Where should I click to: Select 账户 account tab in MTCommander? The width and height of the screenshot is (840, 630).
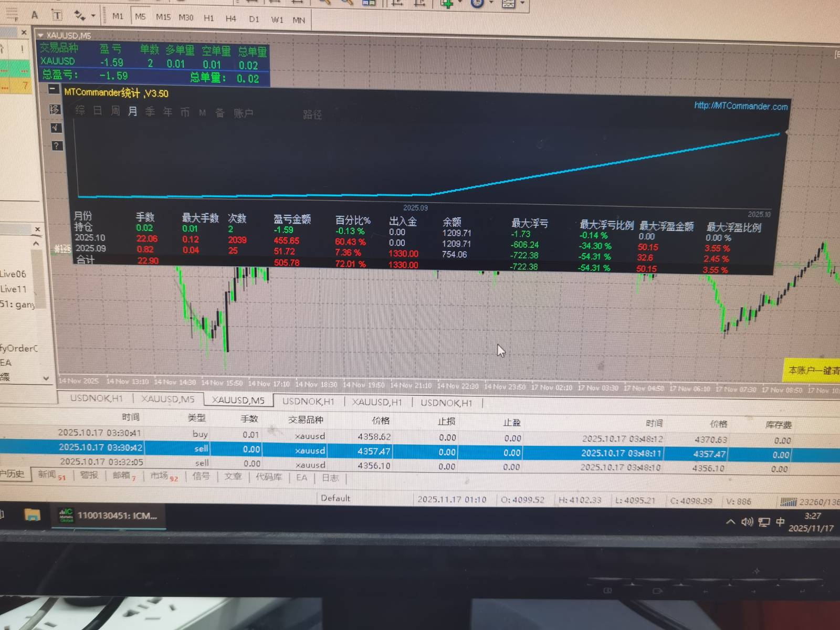pos(244,113)
